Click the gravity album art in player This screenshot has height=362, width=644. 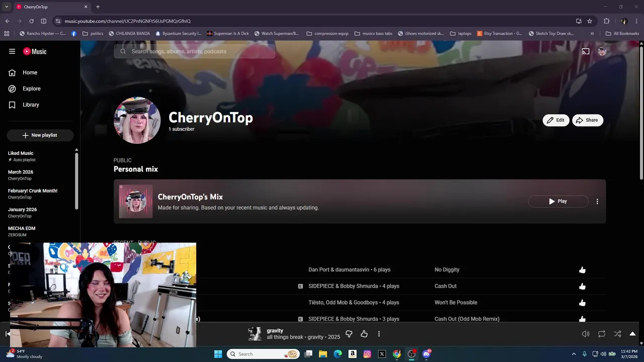[x=255, y=334]
